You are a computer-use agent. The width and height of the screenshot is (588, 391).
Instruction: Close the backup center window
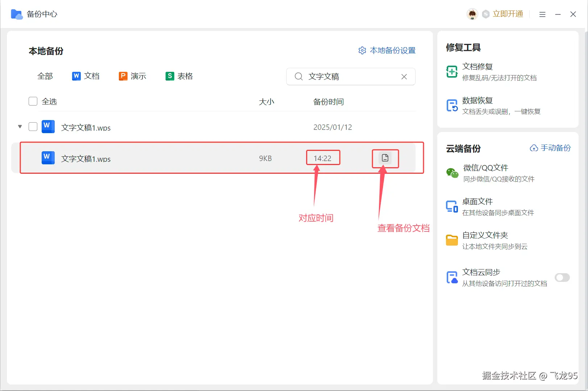pyautogui.click(x=573, y=14)
